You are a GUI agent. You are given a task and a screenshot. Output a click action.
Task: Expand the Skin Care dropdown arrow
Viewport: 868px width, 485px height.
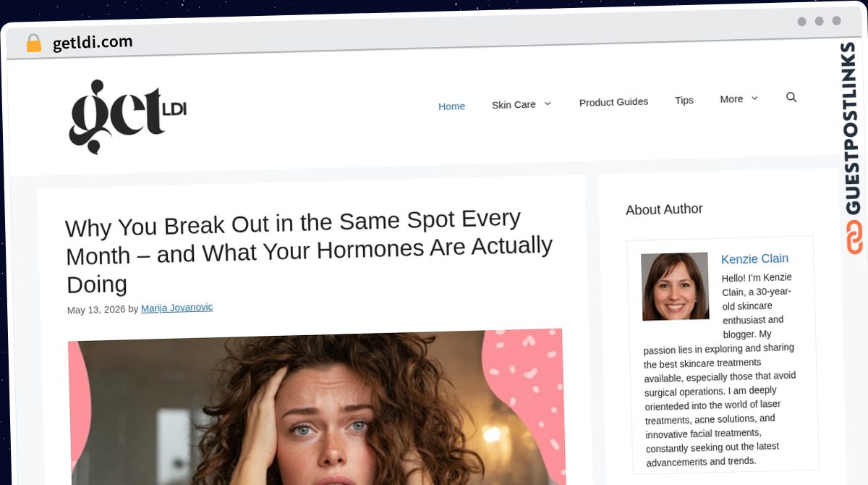(x=548, y=104)
